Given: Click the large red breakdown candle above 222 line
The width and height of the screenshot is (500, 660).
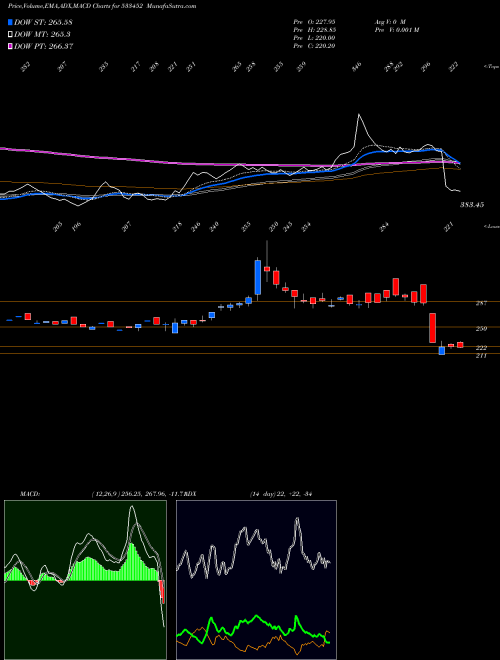Looking at the screenshot, I should click(432, 328).
